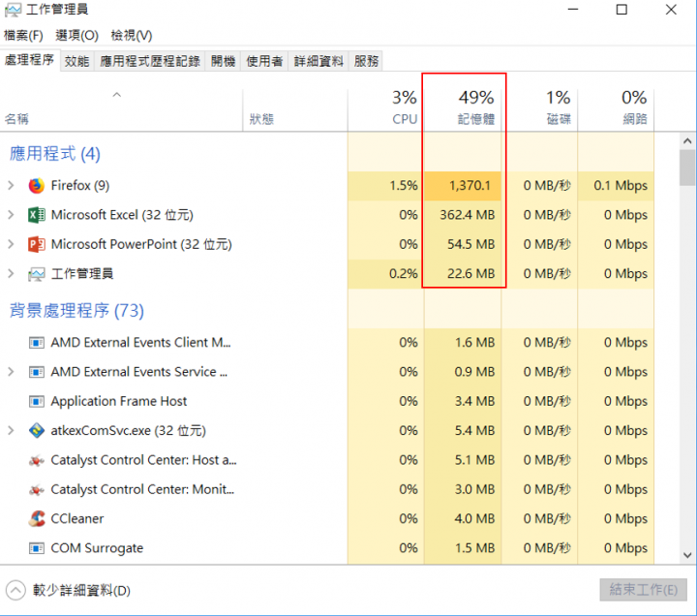Collapse with 較少詳細資料 arrow icon
Viewport: 697px width, 616px height.
tap(15, 591)
